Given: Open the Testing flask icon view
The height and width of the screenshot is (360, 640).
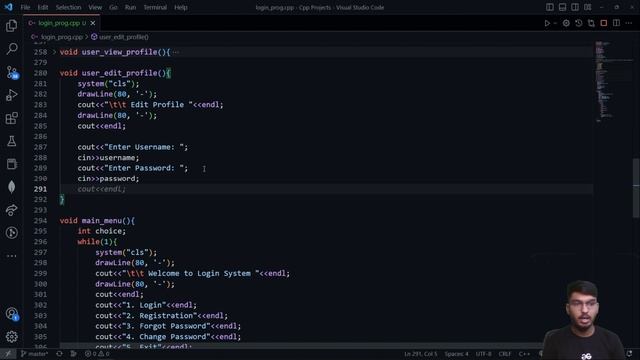Looking at the screenshot, I should [11, 141].
